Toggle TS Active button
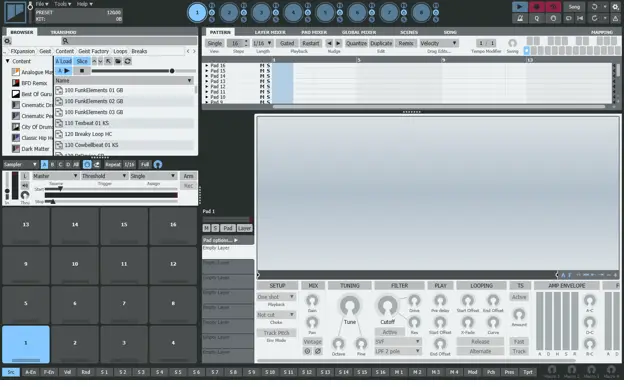The height and width of the screenshot is (387, 628). pos(519,297)
